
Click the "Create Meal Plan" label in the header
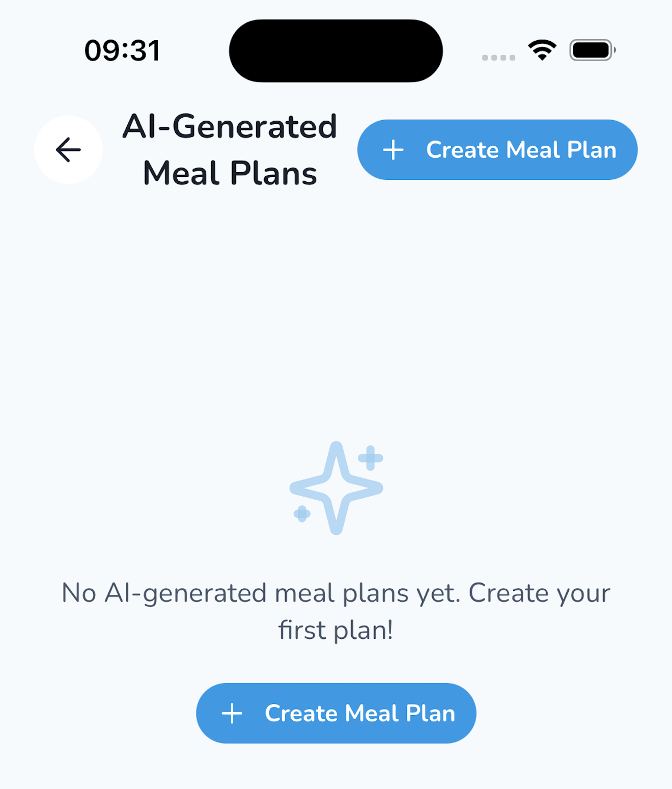click(x=521, y=150)
